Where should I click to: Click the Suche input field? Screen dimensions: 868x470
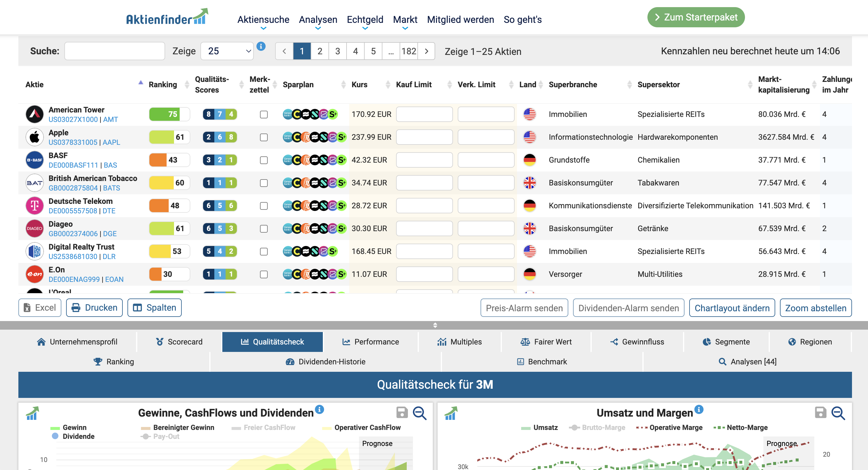click(x=114, y=51)
